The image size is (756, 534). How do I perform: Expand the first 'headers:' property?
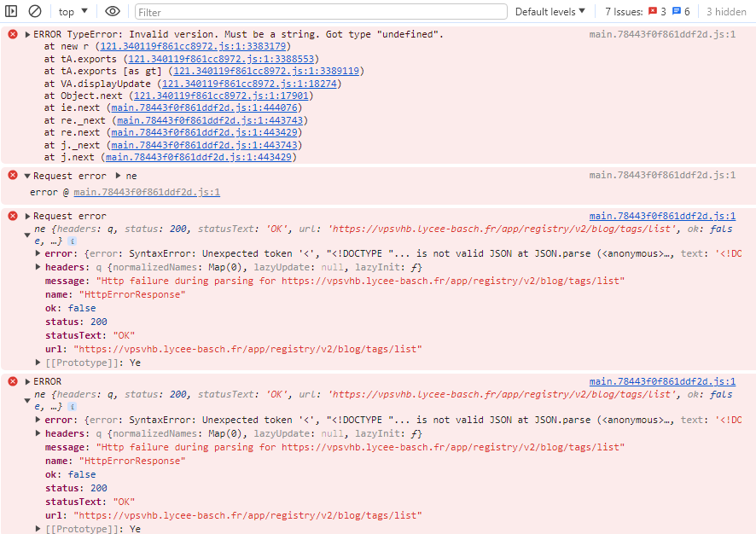(x=38, y=267)
